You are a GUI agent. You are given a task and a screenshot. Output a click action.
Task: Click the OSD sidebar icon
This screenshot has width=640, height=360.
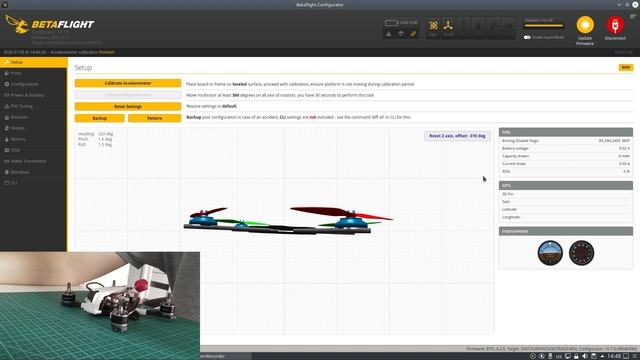(7, 150)
